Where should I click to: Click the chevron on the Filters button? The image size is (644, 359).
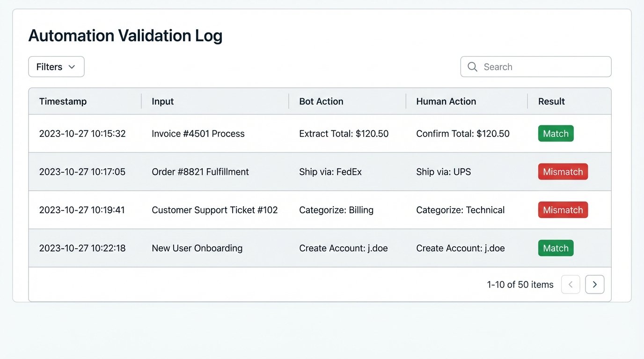click(x=73, y=67)
